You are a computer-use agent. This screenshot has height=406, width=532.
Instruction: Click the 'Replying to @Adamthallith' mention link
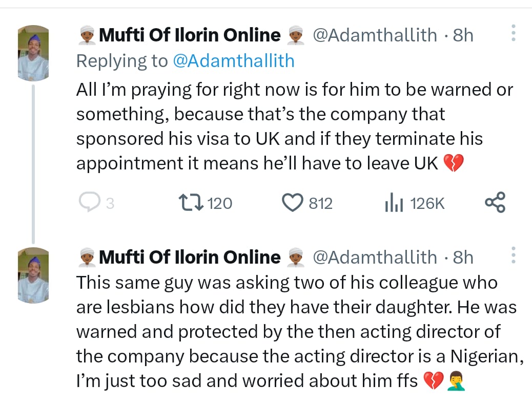coord(233,61)
